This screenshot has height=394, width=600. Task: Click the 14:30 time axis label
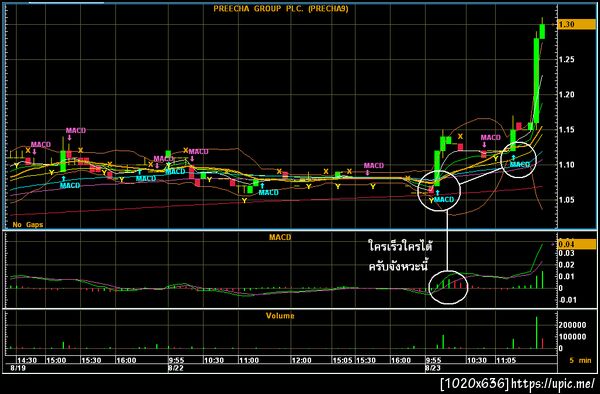(x=27, y=360)
